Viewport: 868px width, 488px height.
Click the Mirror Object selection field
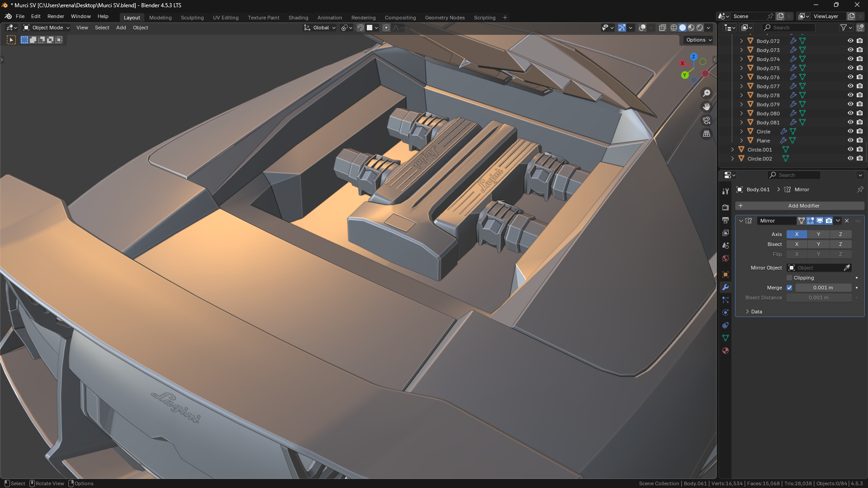[819, 268]
